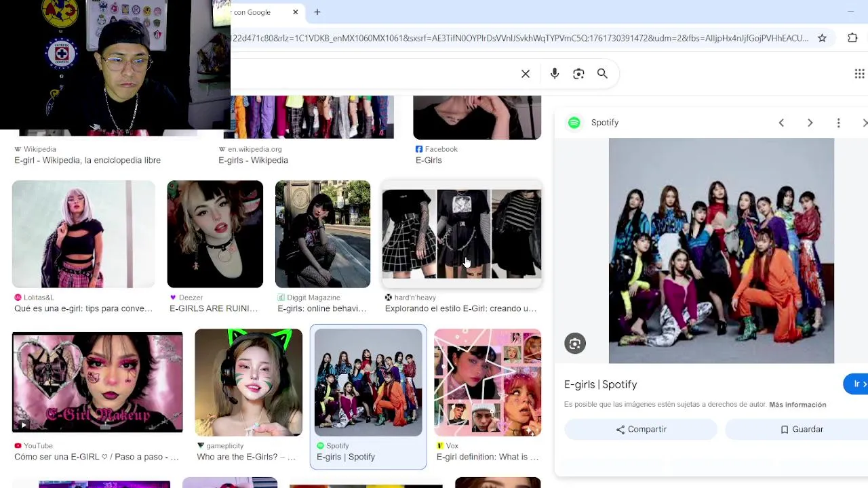Minimize the browser window
Image resolution: width=868 pixels, height=488 pixels.
(x=850, y=12)
